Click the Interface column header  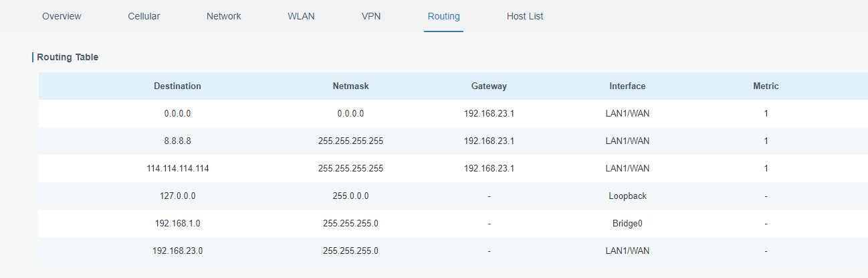coord(627,86)
